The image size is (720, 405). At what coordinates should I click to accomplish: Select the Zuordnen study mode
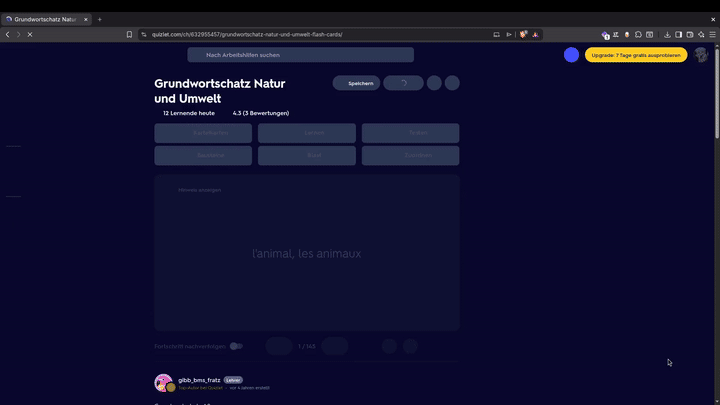(x=411, y=155)
